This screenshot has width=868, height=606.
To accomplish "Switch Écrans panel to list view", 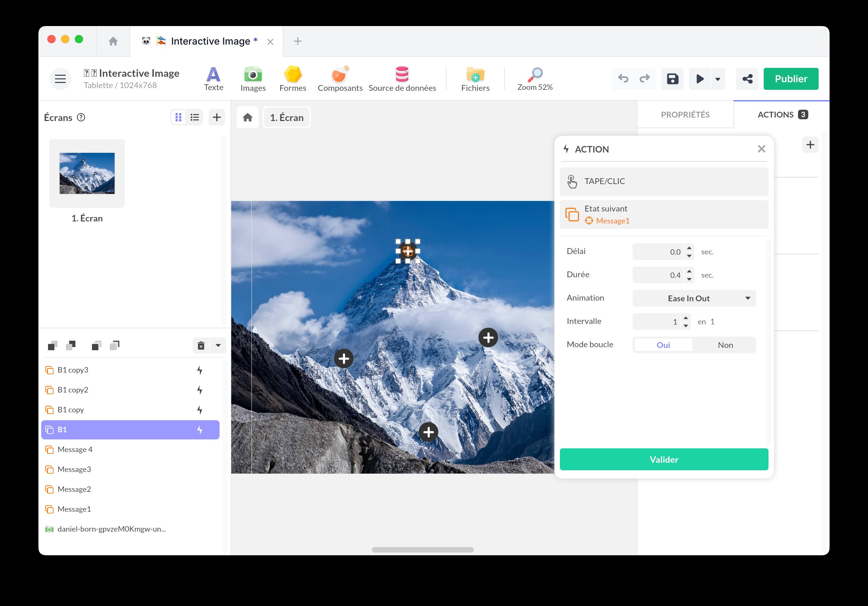I will point(194,117).
